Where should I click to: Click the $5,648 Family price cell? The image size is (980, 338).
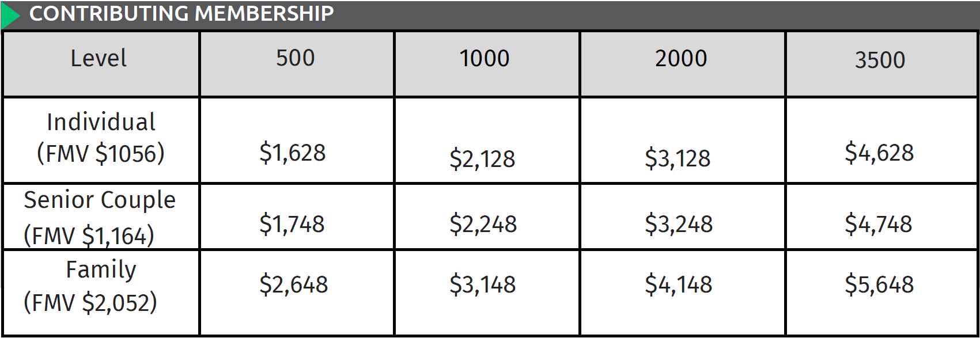pyautogui.click(x=879, y=284)
